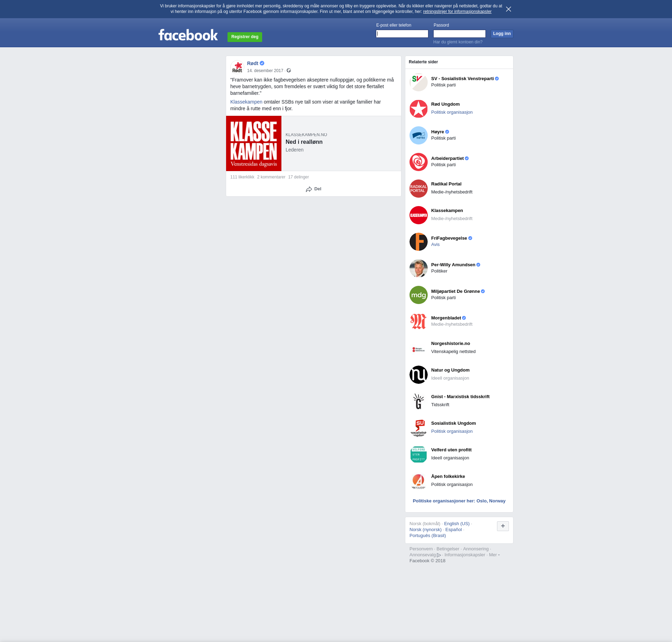Dismiss the cookie notice banner
This screenshot has height=642, width=672.
click(509, 9)
